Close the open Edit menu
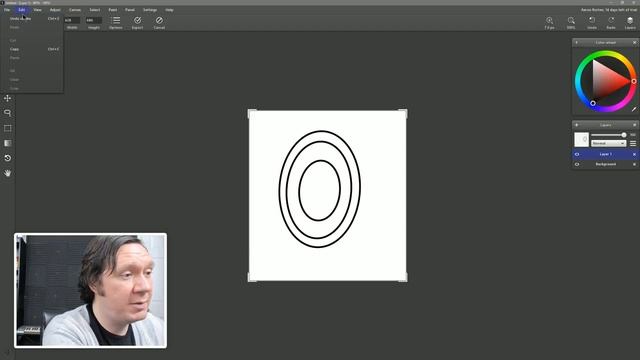Viewport: 640px width, 360px height. (22, 10)
